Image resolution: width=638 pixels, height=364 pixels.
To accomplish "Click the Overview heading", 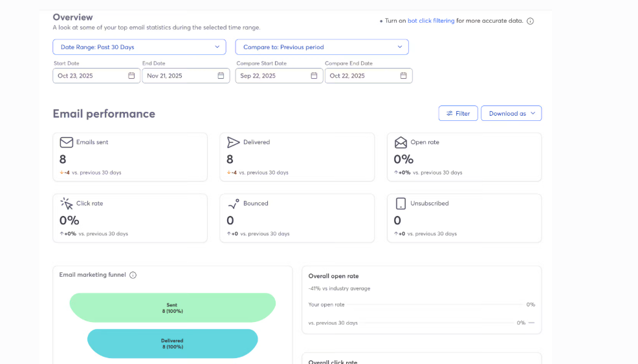I will (73, 17).
